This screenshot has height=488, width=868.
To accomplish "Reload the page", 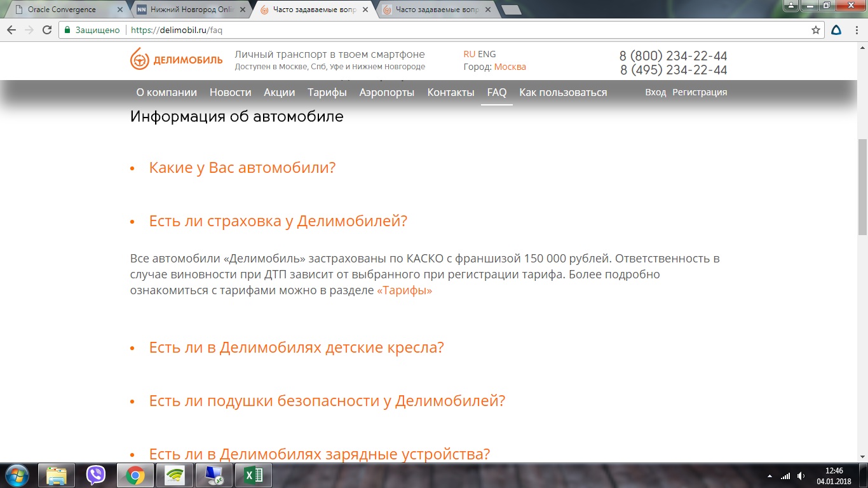I will [x=47, y=30].
